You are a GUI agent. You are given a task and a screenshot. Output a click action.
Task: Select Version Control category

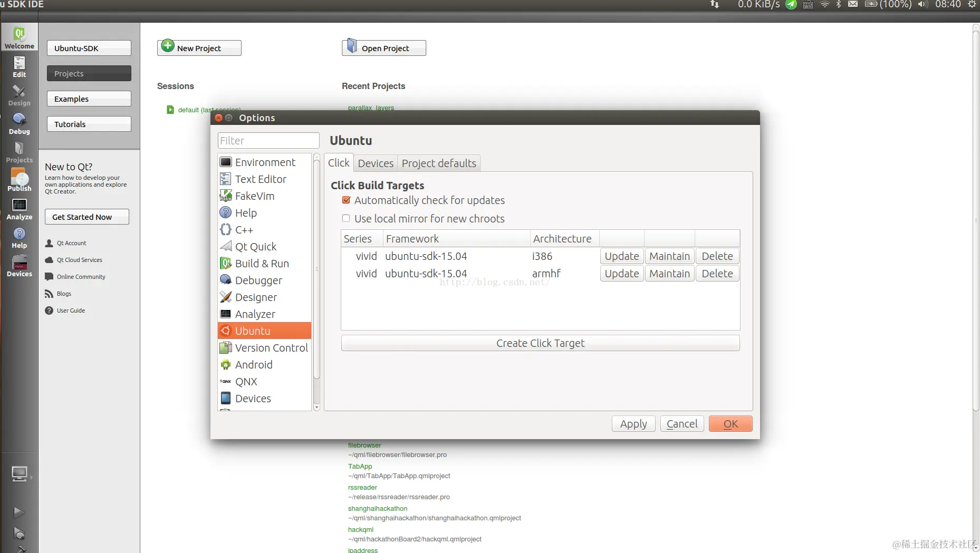[264, 348]
